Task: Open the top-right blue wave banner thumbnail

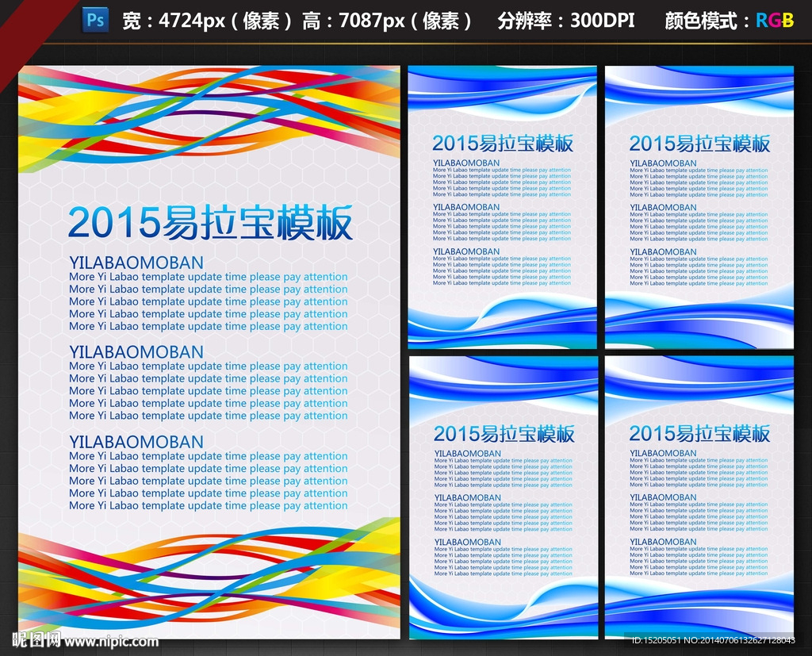Action: point(699,207)
